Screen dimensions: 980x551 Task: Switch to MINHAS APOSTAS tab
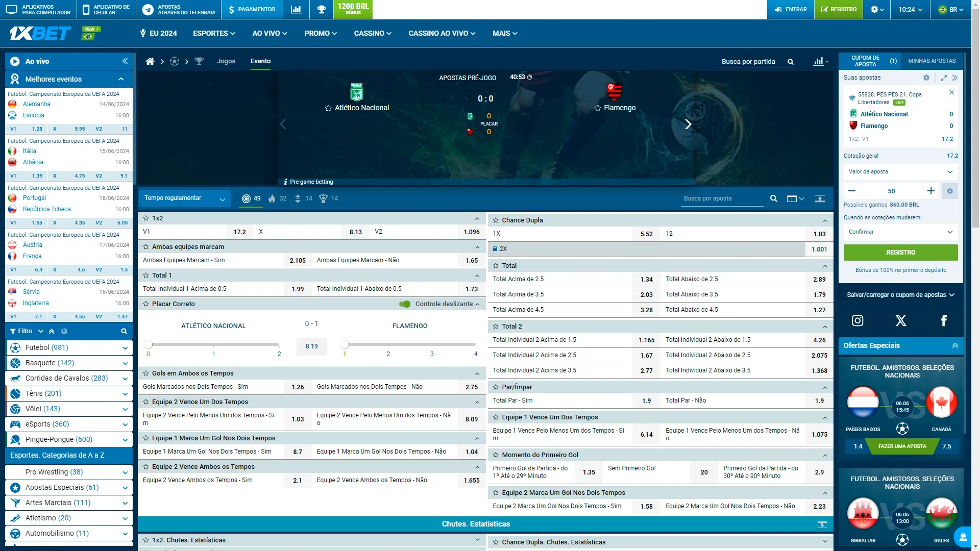click(x=932, y=61)
